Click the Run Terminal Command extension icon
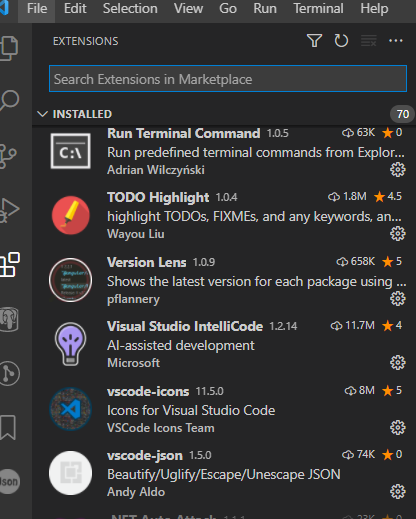 pyautogui.click(x=70, y=151)
